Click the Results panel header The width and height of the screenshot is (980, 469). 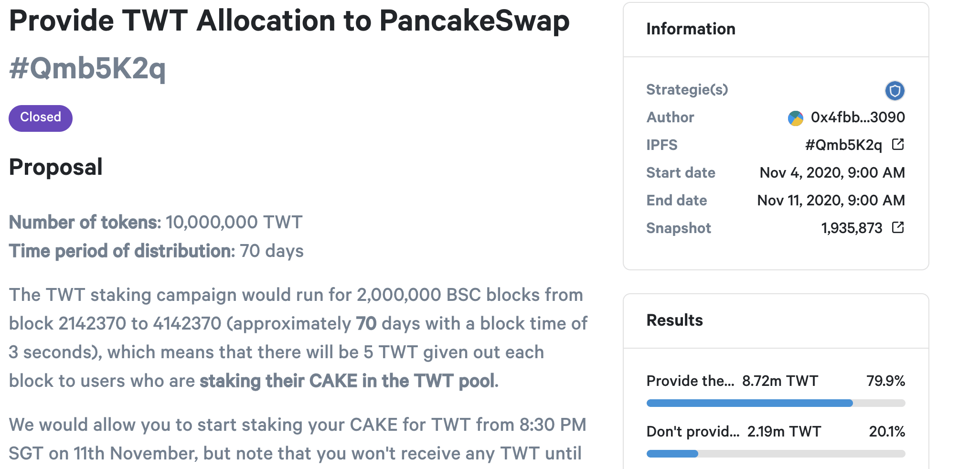(x=674, y=320)
